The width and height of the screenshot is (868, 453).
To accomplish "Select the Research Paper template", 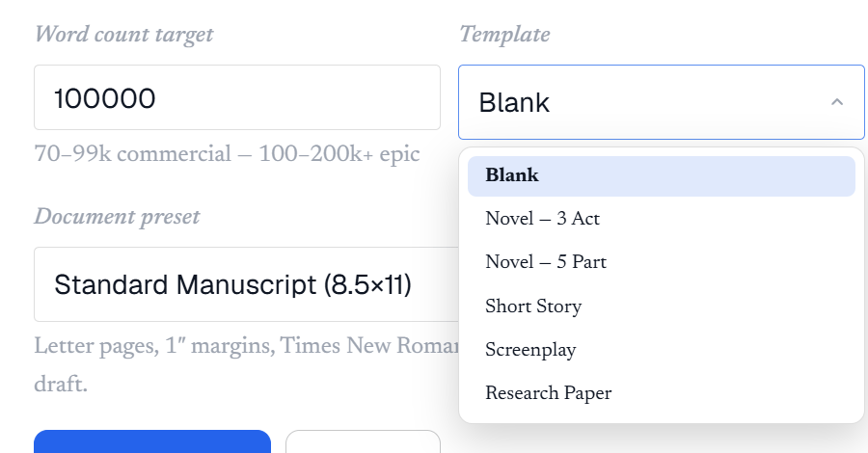I will click(662, 393).
